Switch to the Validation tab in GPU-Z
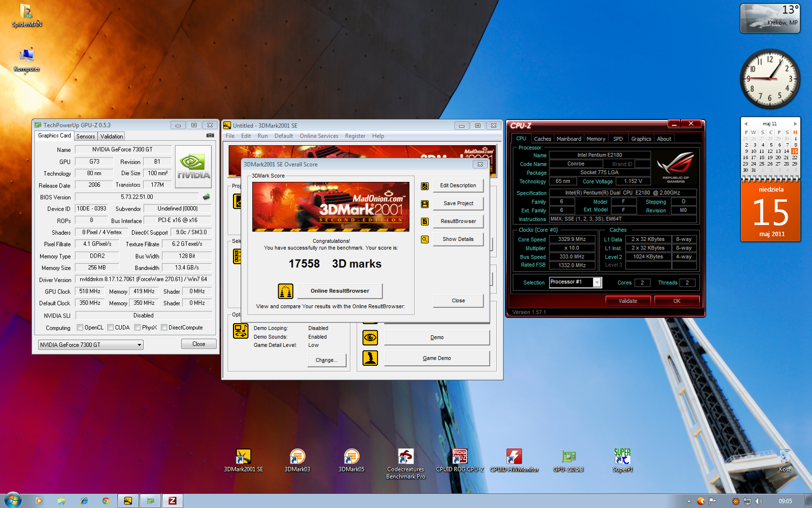812x508 pixels. click(x=112, y=136)
